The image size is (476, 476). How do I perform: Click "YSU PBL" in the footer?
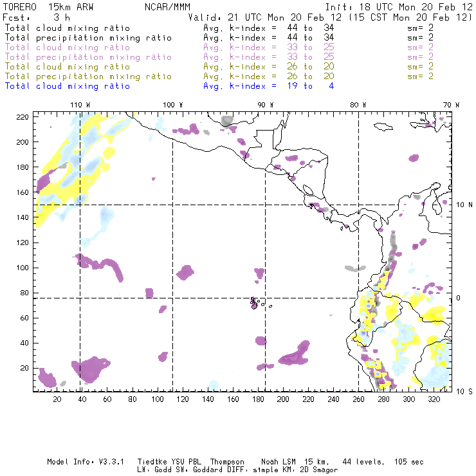point(187,462)
